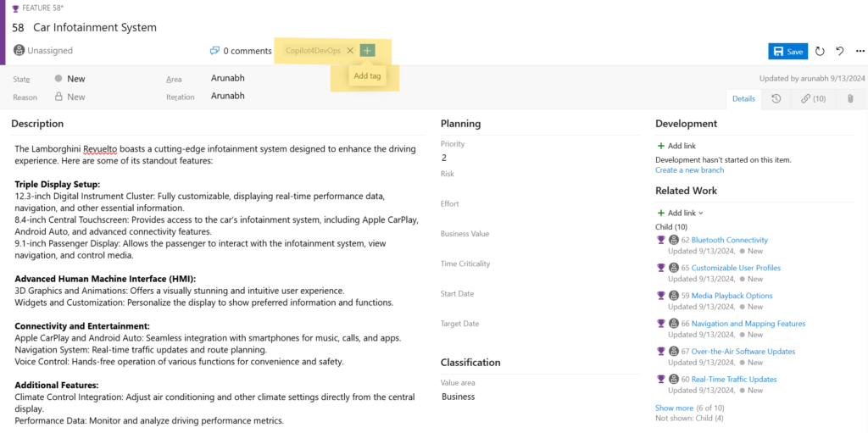Click the Connectivity and Entertainment heading text
This screenshot has width=868, height=433.
click(x=82, y=326)
